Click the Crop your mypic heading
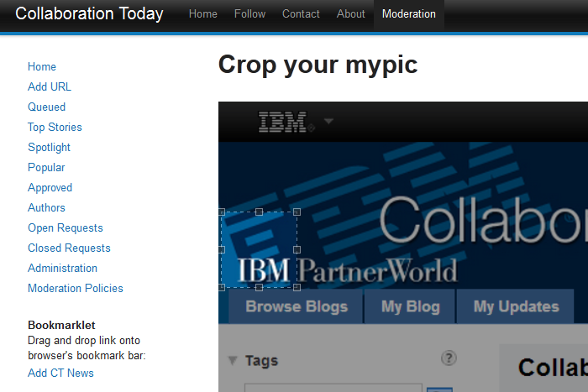 [318, 65]
